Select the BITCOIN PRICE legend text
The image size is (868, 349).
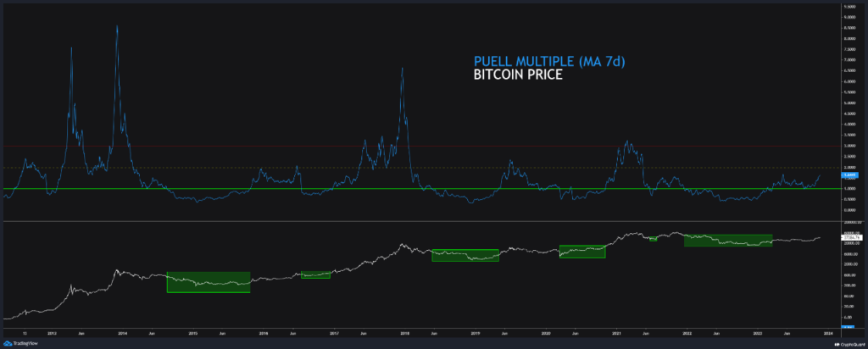click(x=518, y=75)
